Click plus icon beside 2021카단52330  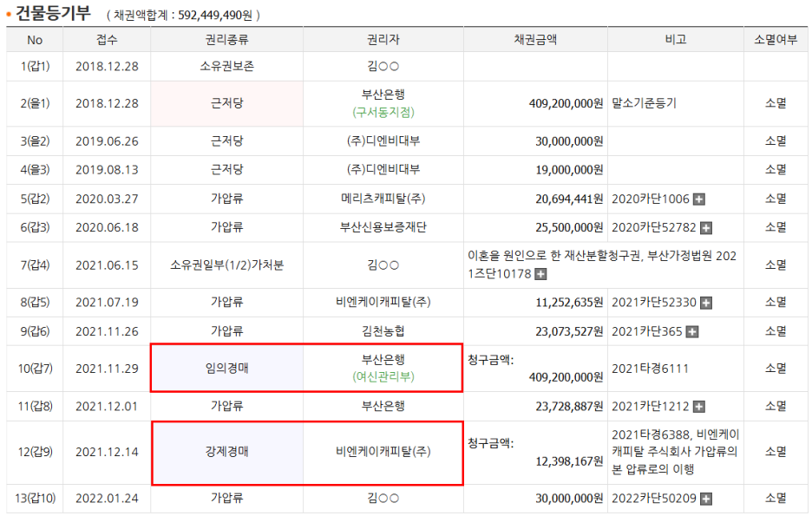click(706, 303)
